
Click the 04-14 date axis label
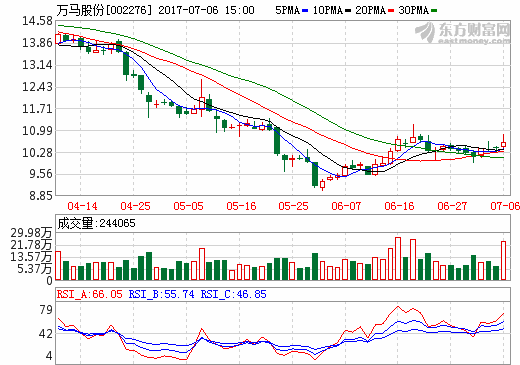pos(82,206)
